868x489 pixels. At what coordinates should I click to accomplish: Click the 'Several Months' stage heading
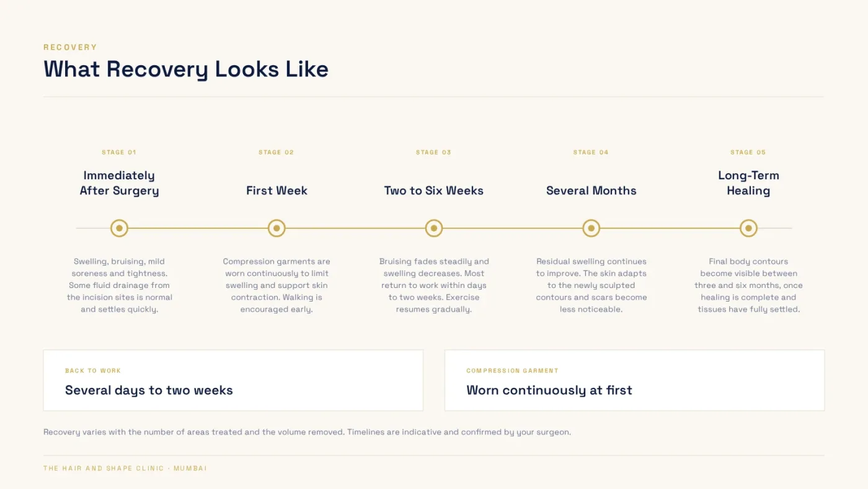coord(591,191)
